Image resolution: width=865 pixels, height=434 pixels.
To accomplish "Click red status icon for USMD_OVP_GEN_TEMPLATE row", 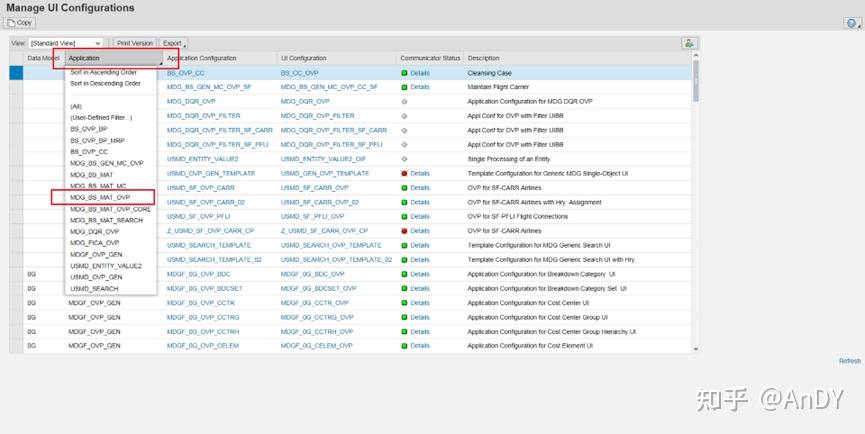I will 404,173.
